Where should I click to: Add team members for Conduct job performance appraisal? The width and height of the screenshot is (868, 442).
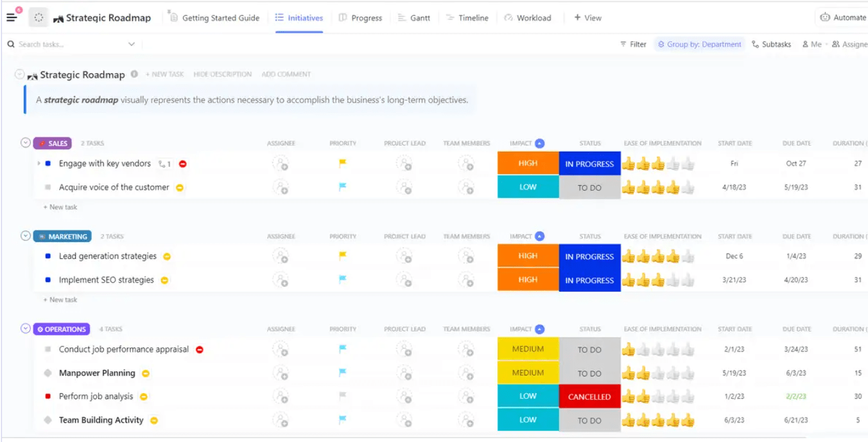point(466,349)
